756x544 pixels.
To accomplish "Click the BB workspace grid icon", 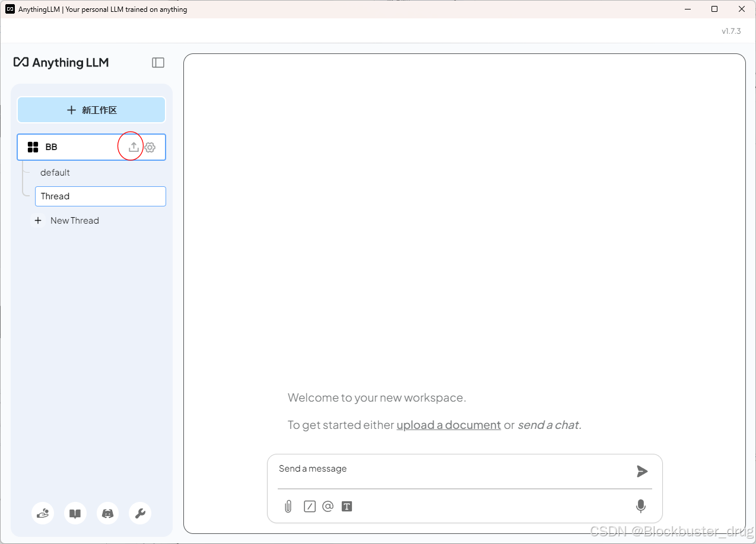I will [33, 147].
